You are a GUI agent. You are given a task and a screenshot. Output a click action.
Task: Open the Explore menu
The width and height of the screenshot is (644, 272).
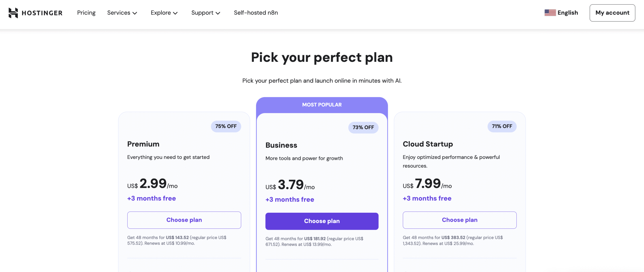click(164, 13)
